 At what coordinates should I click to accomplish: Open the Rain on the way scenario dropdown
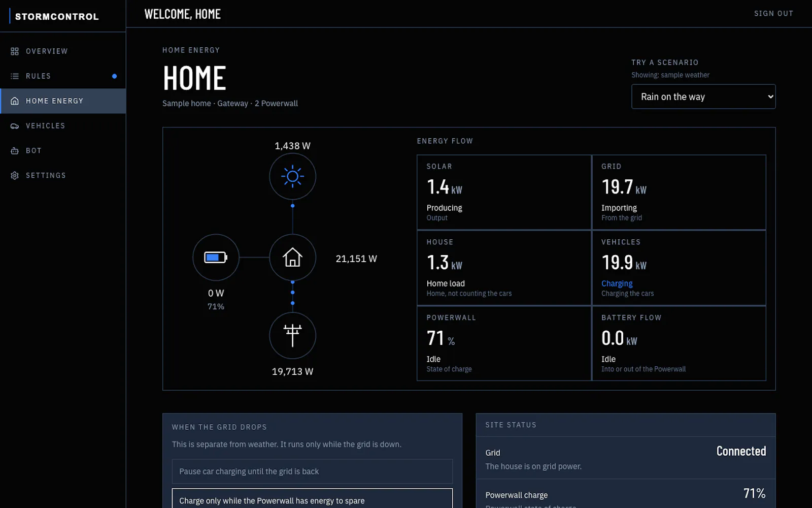coord(703,97)
